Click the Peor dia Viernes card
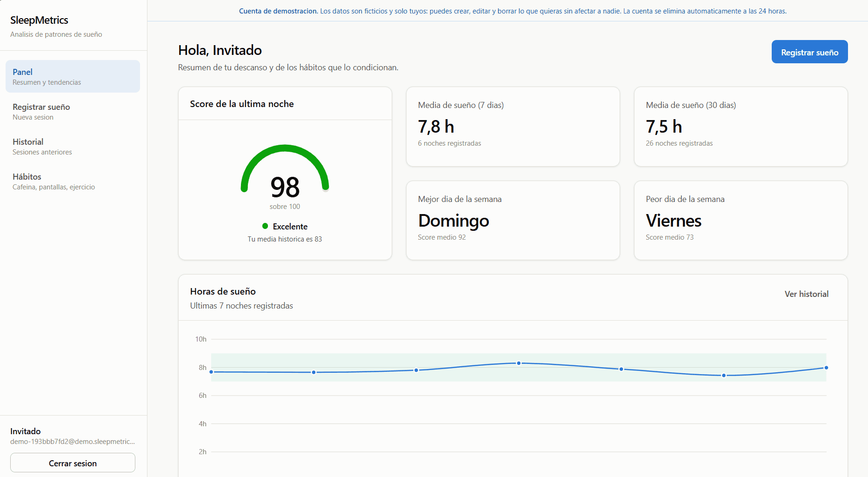Screen dimensions: 868x477 click(741, 220)
